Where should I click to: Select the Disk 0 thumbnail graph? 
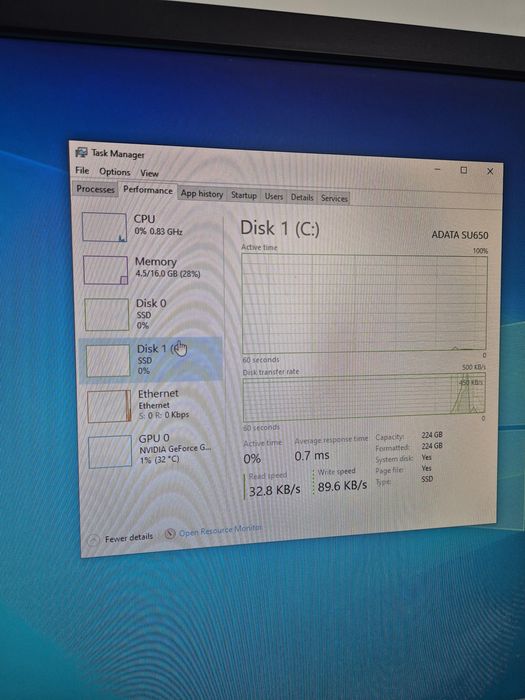click(107, 315)
